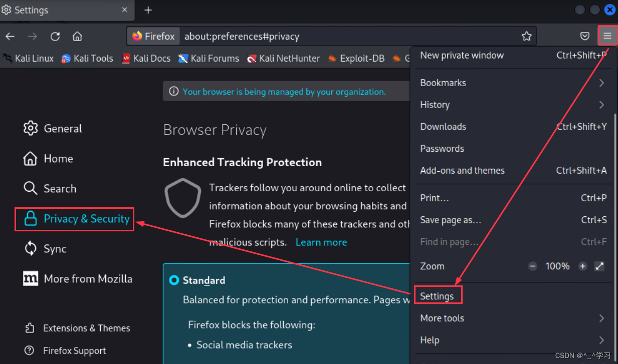Click the Save to Pocket icon
Screen dimensions: 618x364
585,36
